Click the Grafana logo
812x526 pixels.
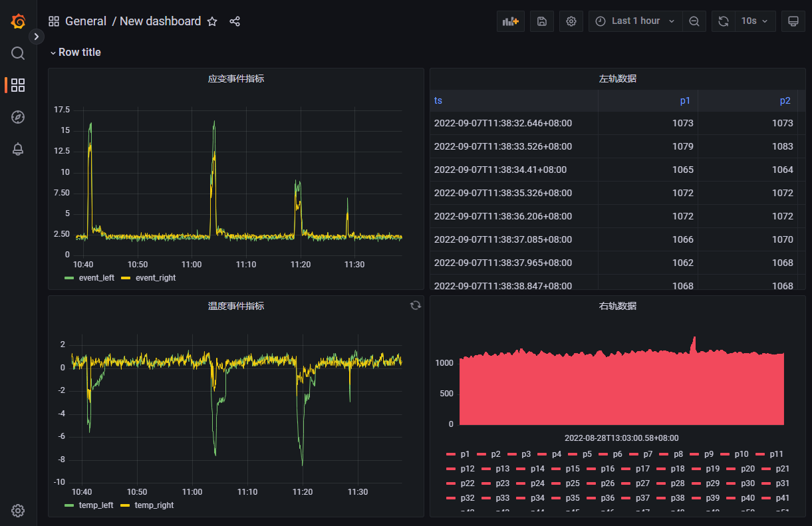click(x=17, y=21)
